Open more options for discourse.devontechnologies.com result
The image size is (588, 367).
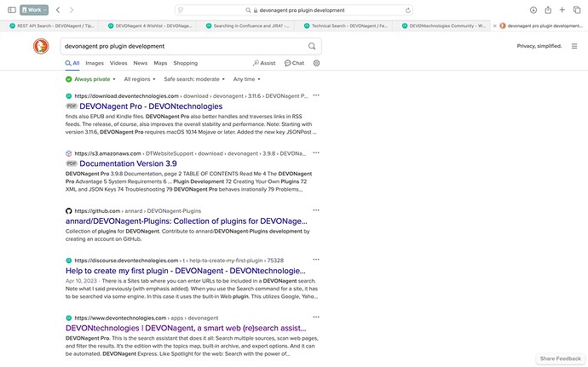pos(316,260)
